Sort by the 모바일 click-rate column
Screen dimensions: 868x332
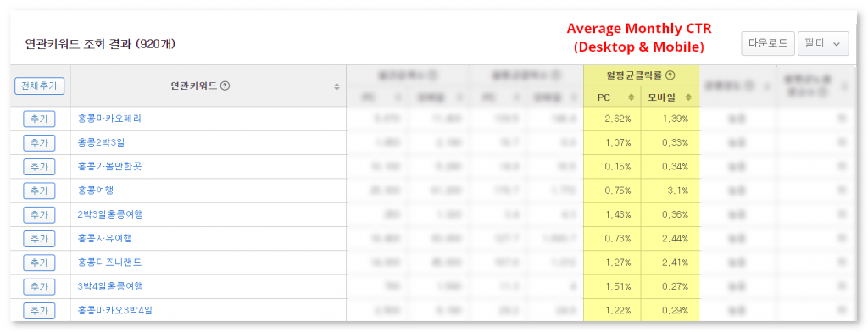(x=688, y=97)
